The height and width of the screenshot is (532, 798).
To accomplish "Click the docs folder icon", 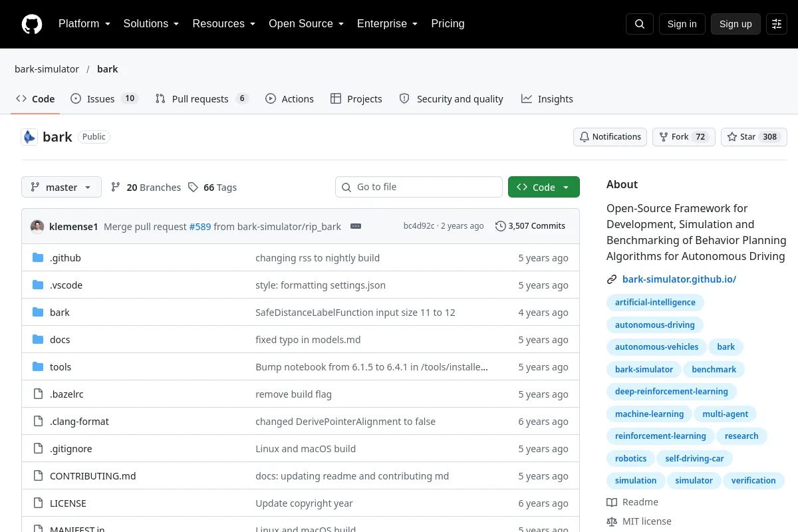I will [x=38, y=340].
